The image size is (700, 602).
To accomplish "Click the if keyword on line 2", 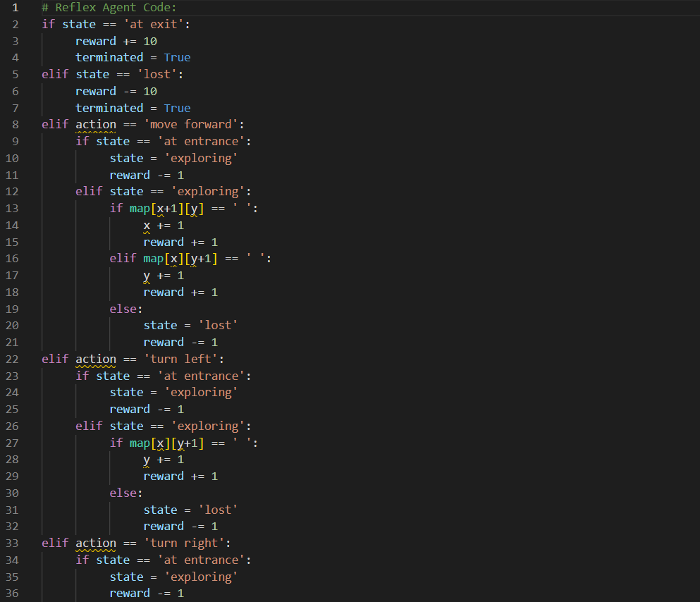I will [48, 23].
